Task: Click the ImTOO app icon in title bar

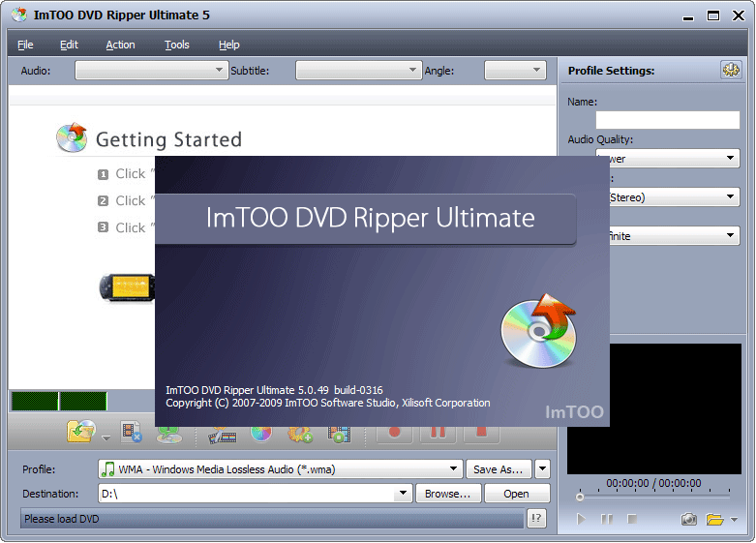Action: [19, 15]
